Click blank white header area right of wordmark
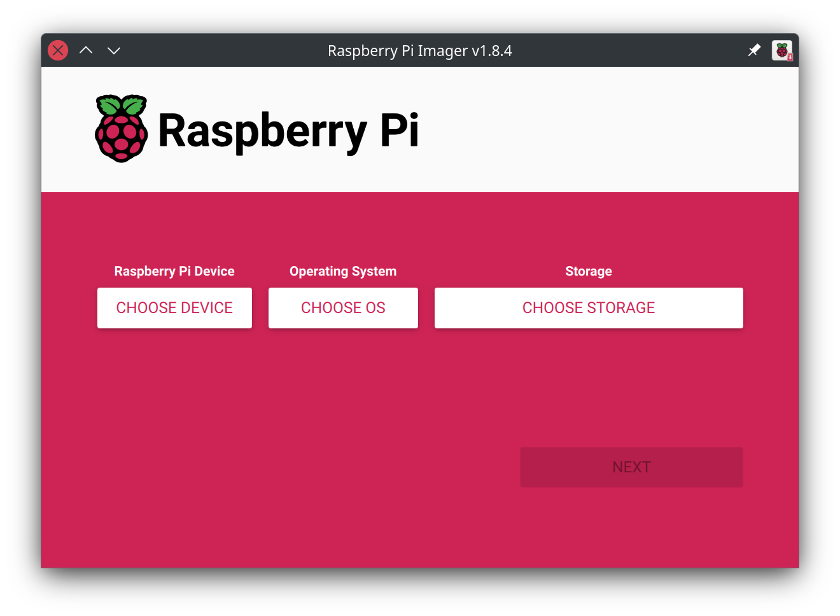 coord(605,130)
